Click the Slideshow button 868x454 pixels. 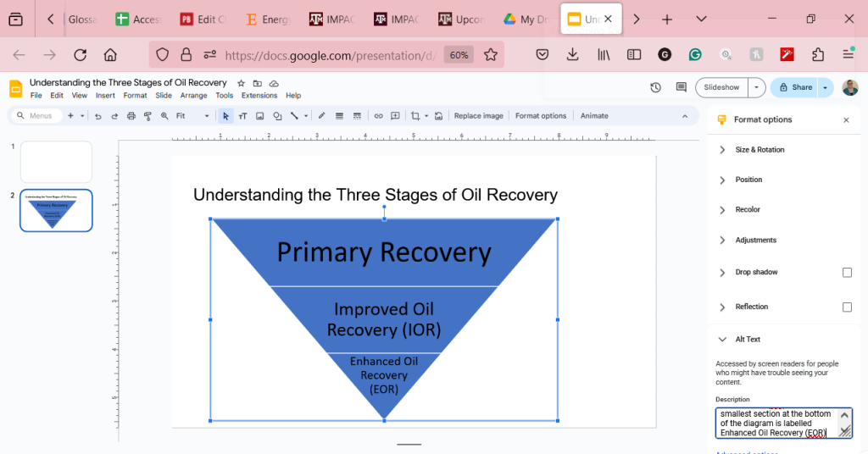coord(722,87)
